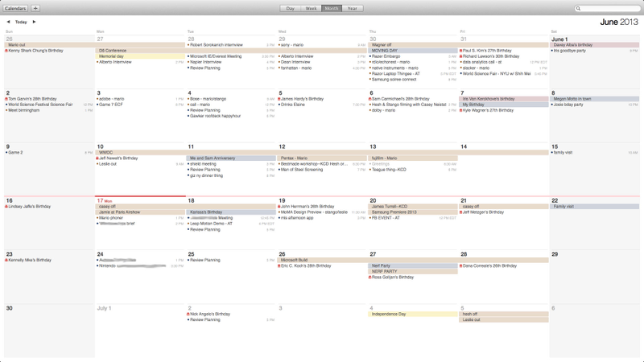The height and width of the screenshot is (362, 644).
Task: Open "Nick Angelo's Birthday" event
Action: pos(209,314)
